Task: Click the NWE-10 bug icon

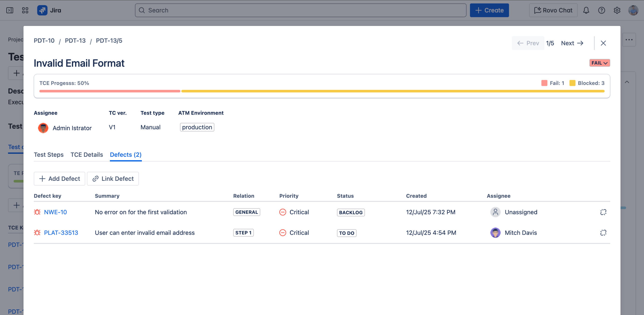Action: coord(37,212)
